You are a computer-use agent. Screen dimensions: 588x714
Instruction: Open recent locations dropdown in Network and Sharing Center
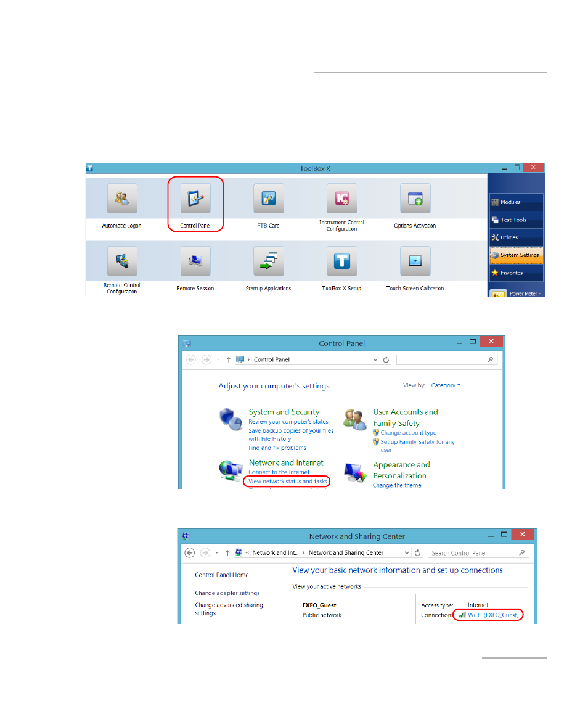point(216,553)
